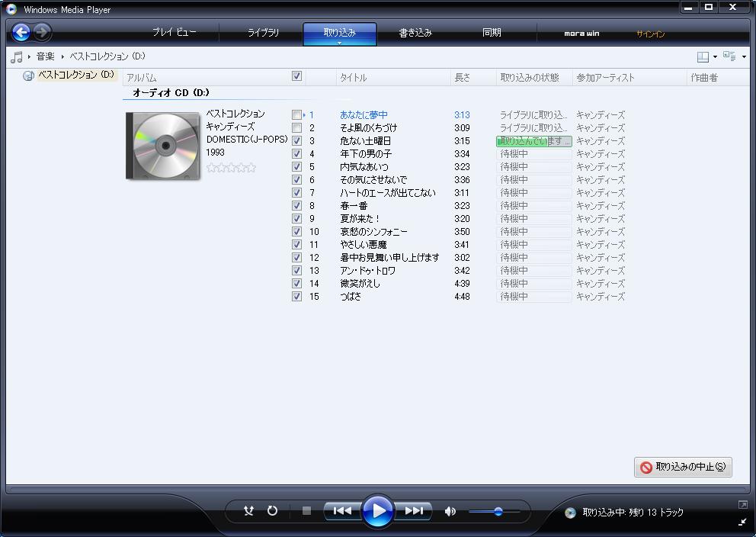Open the プレイ ビュー tab
The width and height of the screenshot is (756, 537).
174,33
